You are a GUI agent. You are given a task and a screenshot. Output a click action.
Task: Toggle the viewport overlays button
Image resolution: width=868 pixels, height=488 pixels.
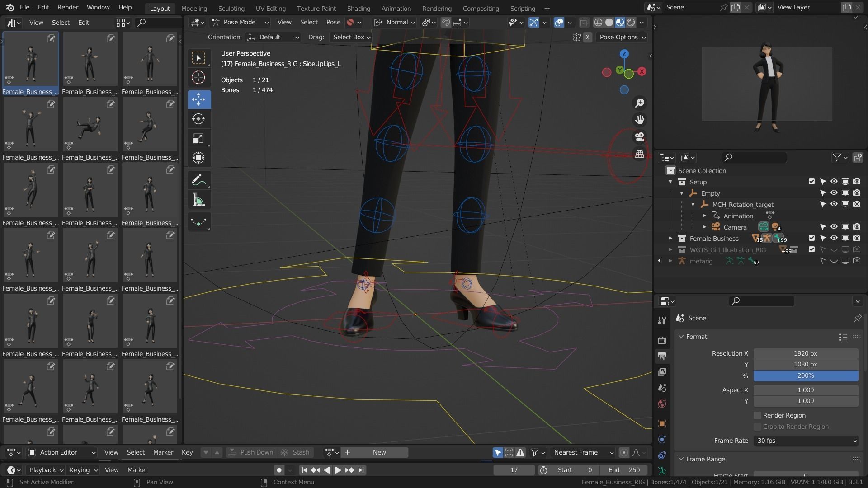pyautogui.click(x=559, y=22)
